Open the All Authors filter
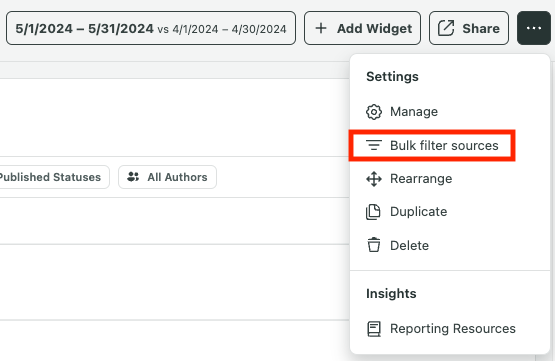 coord(167,177)
